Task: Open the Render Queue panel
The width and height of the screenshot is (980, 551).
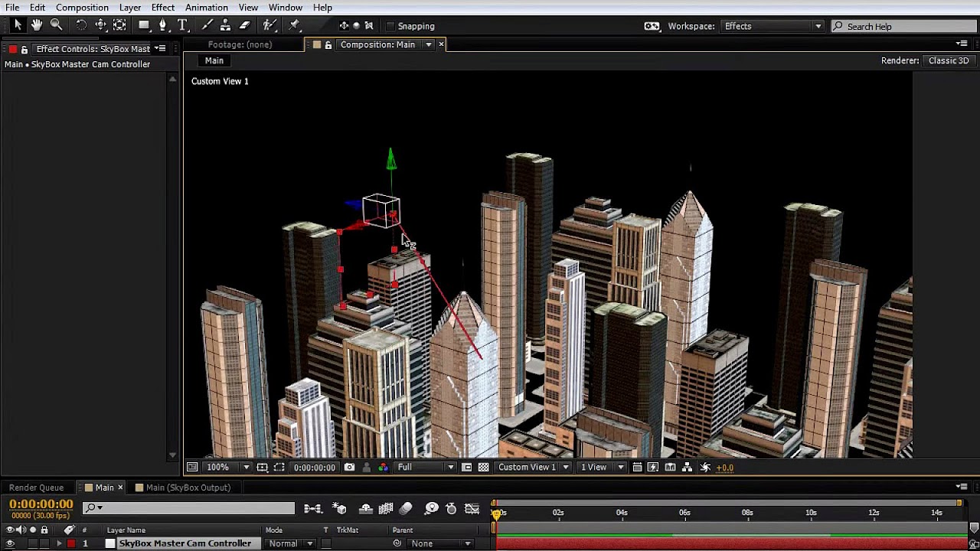Action: tap(36, 487)
